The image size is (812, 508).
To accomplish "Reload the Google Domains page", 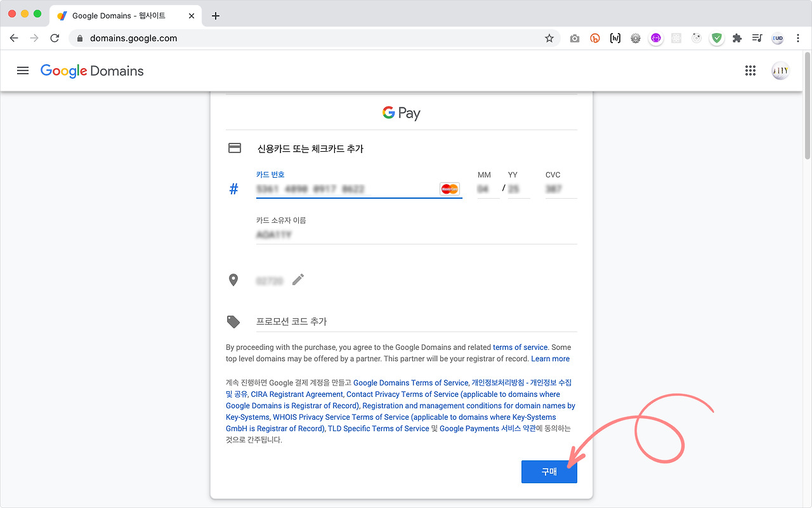I will coord(55,38).
